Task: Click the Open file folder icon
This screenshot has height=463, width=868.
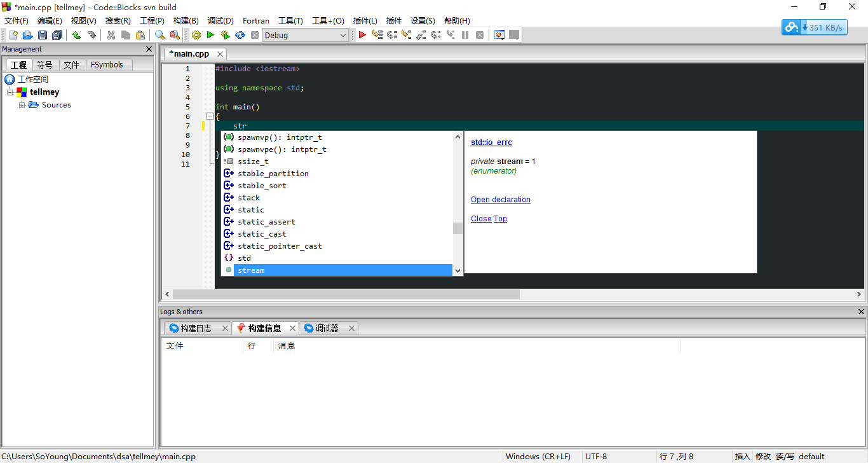Action: [27, 36]
